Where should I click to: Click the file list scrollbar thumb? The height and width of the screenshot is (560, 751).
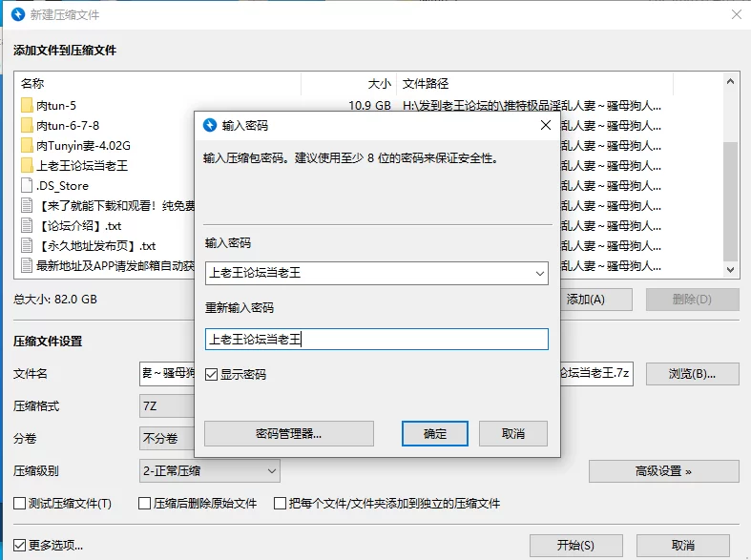730,201
